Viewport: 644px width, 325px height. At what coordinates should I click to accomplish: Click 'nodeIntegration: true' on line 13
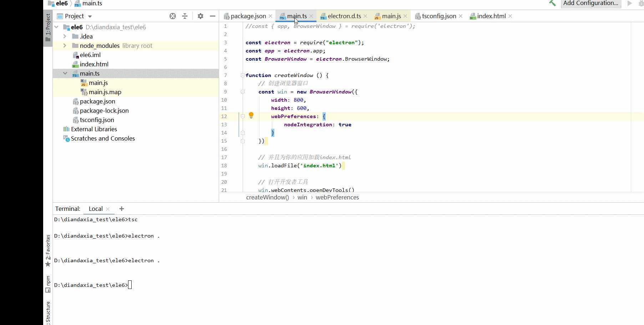click(318, 125)
